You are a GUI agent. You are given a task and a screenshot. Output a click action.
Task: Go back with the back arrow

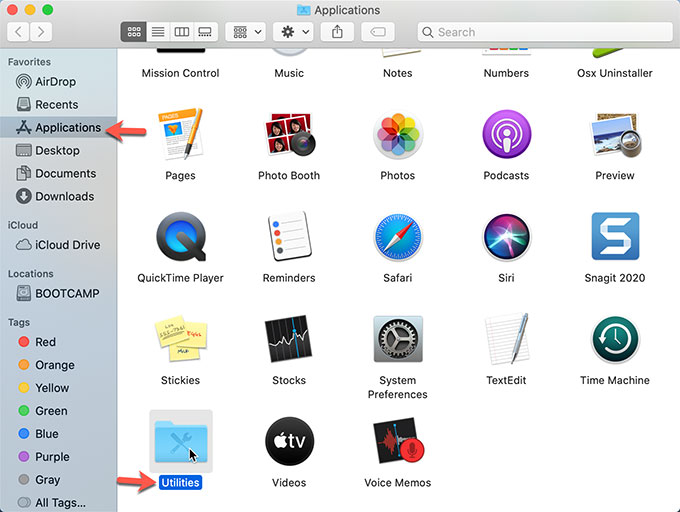coord(18,32)
